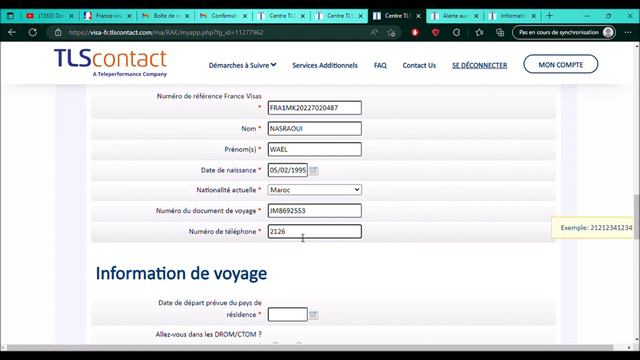Open calendar picker for Date de naissance
The image size is (640, 360).
(313, 171)
